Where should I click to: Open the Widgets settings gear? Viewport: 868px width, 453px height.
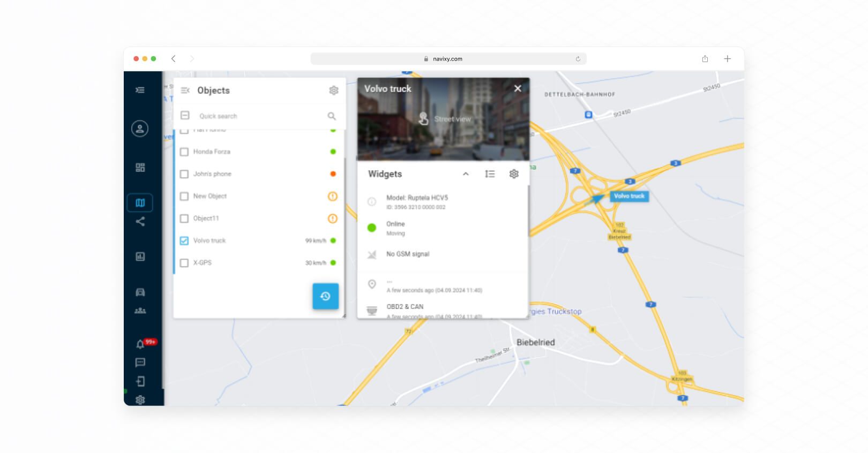(x=514, y=174)
